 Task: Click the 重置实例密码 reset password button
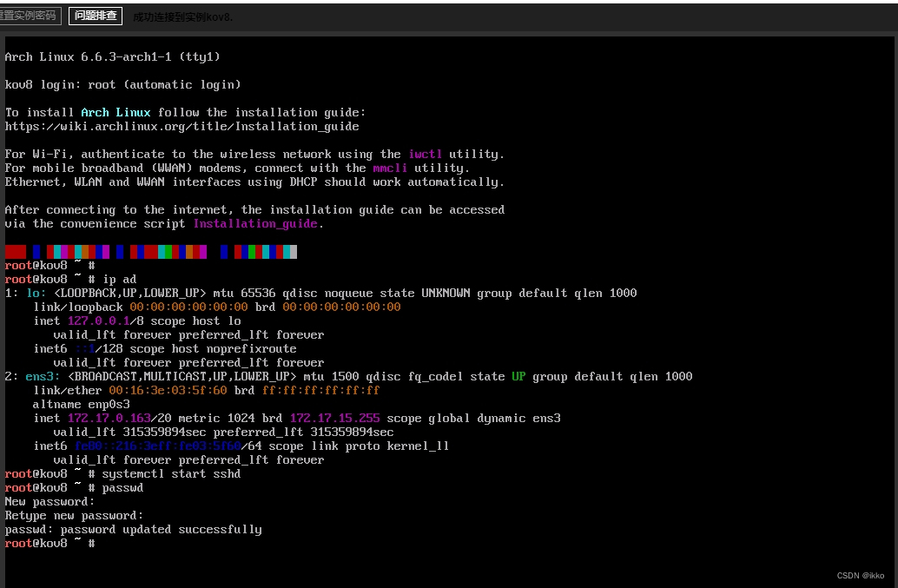[x=30, y=15]
